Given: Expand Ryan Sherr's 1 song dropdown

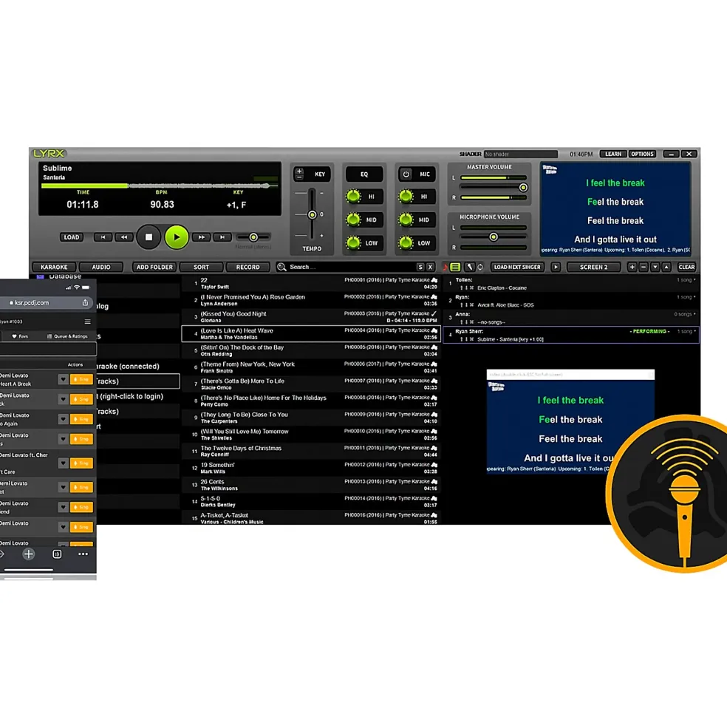Looking at the screenshot, I should (x=686, y=332).
